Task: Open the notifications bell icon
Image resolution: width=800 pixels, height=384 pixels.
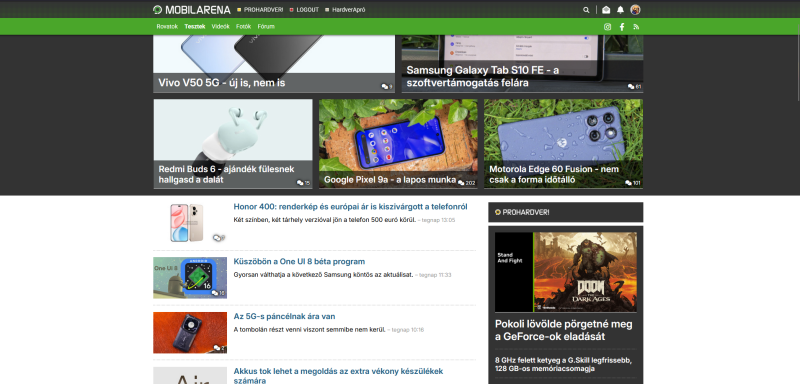Action: pos(620,10)
